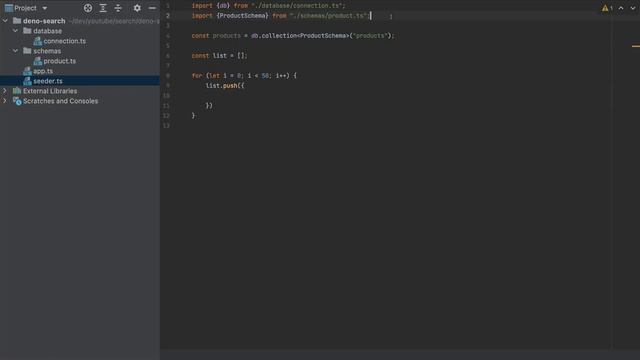Click the warning indicator icon in editor

(x=605, y=8)
